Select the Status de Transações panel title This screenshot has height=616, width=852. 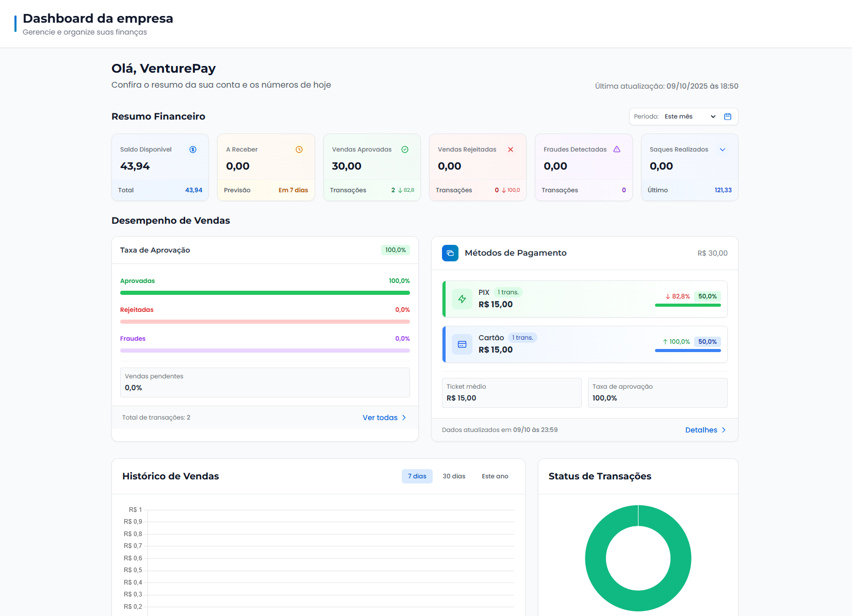coord(600,476)
